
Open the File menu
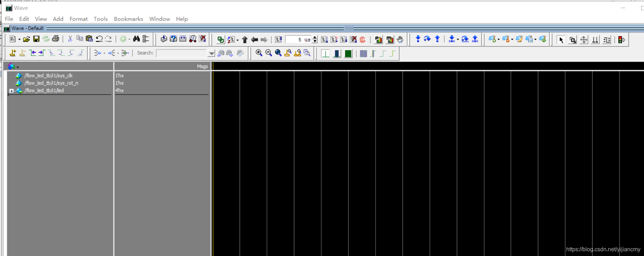[9, 19]
